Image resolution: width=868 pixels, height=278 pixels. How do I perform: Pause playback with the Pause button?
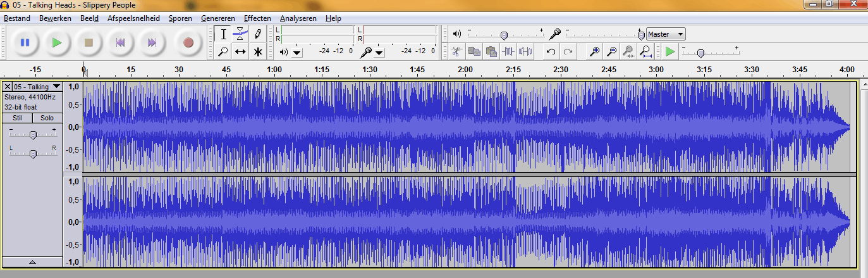[x=25, y=42]
